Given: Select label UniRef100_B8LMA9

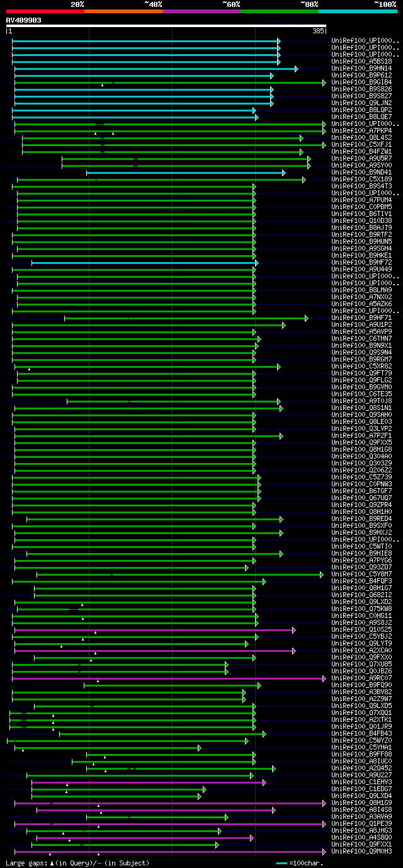Looking at the screenshot, I should (x=363, y=290).
